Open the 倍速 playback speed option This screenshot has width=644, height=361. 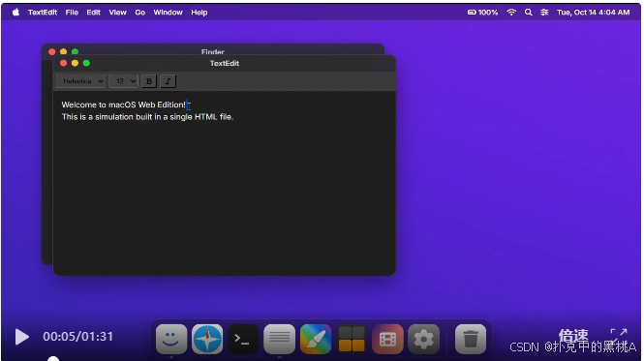[573, 335]
